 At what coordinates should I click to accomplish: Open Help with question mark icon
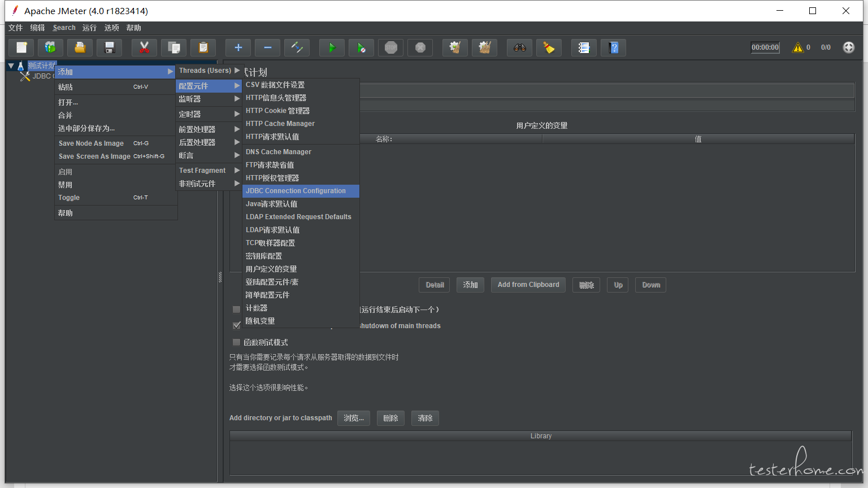click(614, 47)
